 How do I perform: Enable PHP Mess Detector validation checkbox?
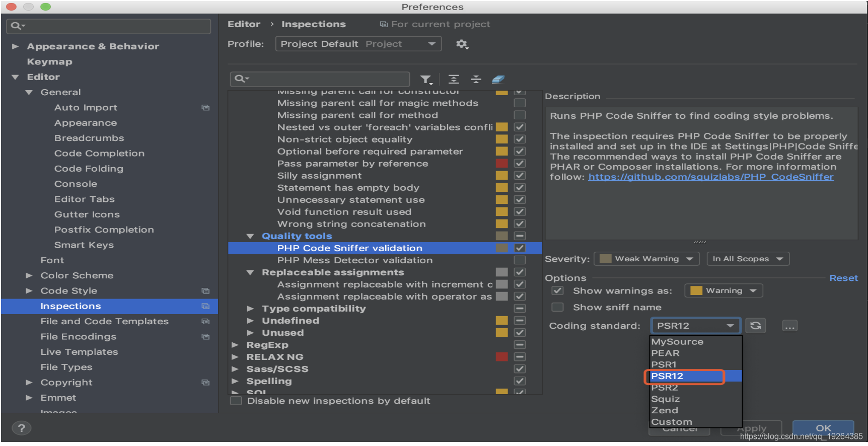[x=520, y=260]
